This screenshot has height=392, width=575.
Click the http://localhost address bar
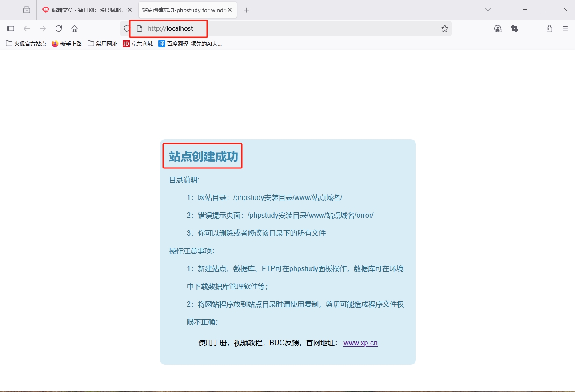click(286, 28)
